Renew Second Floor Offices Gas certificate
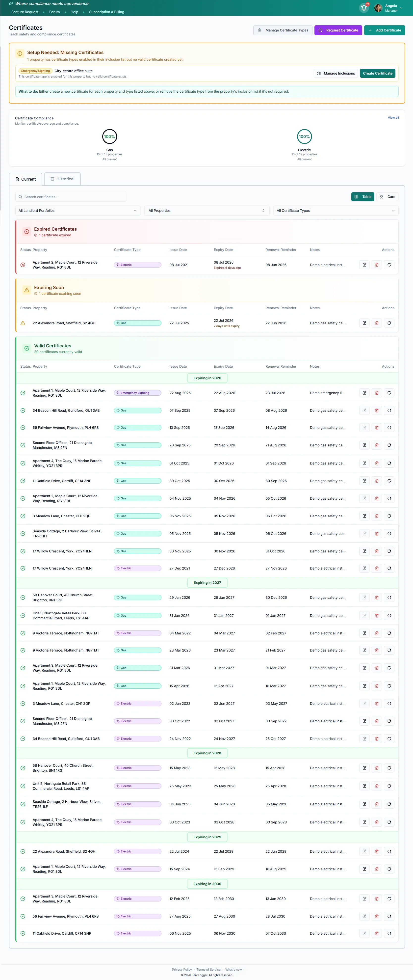Image resolution: width=413 pixels, height=980 pixels. 389,445
